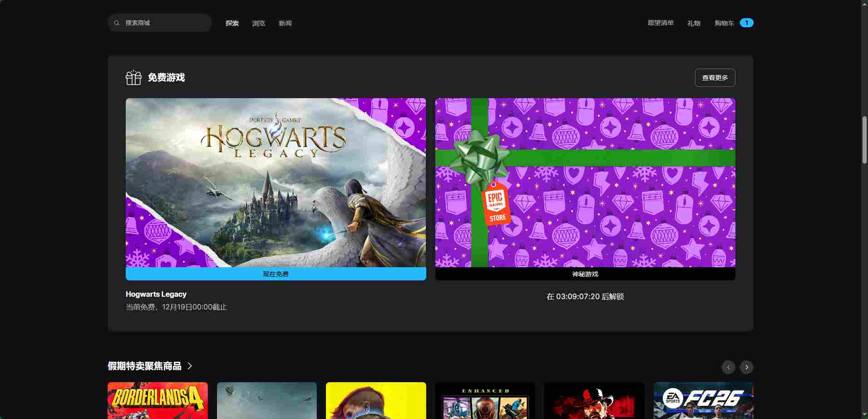Viewport: 868px width, 419px height.
Task: Switch to the 新闻 tab
Action: point(285,23)
